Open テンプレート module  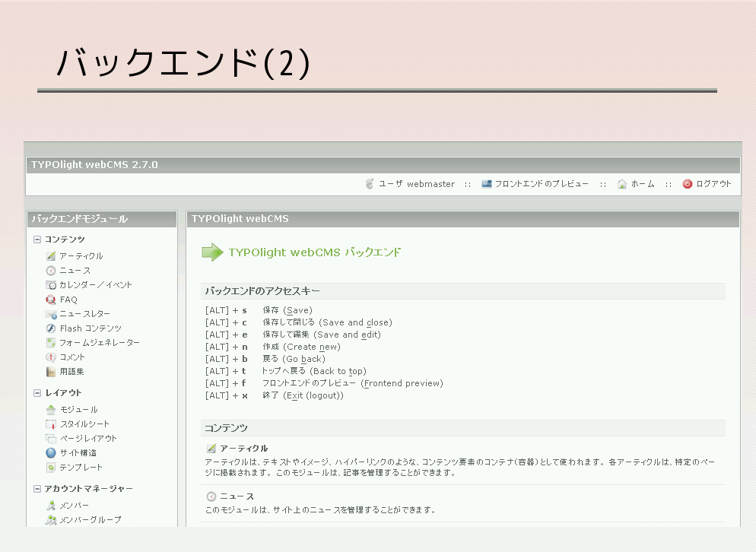[81, 467]
